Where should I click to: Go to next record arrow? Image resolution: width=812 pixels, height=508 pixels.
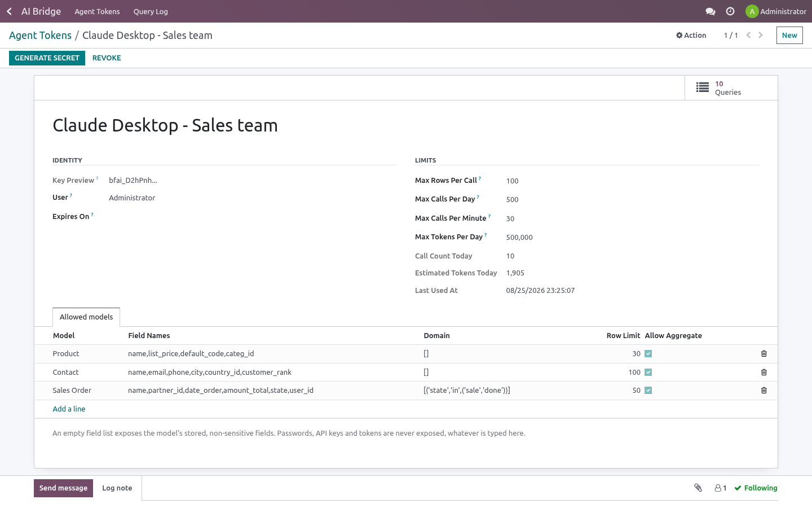coord(761,35)
